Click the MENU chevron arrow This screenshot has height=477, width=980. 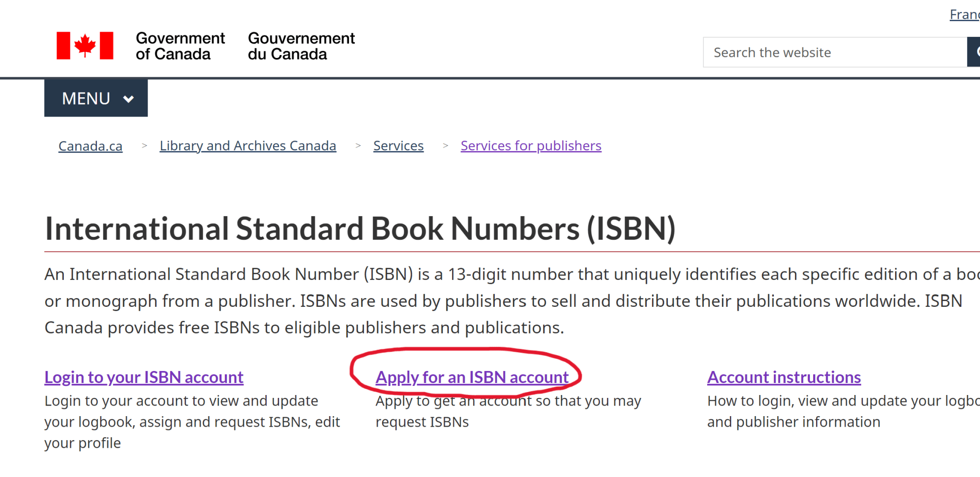point(128,98)
